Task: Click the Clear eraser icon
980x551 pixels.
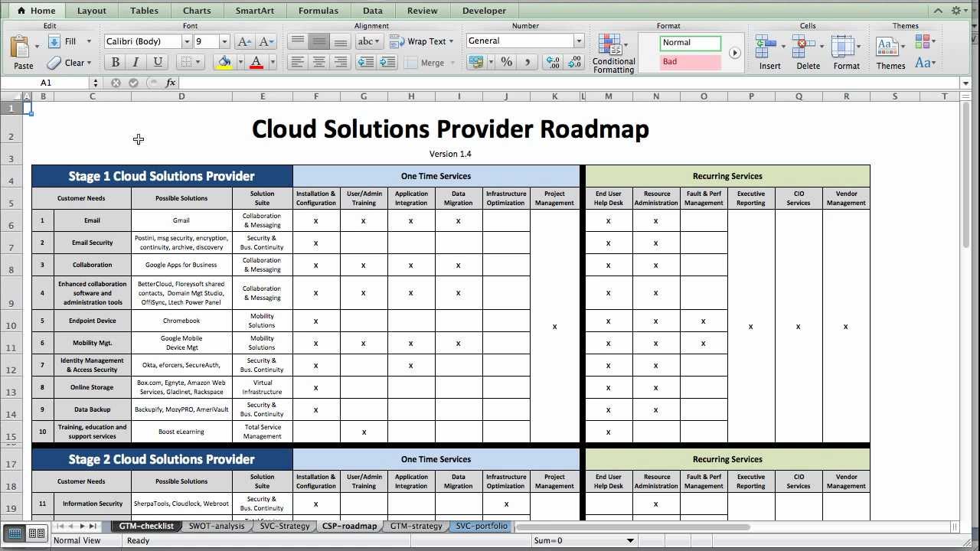Action: pyautogui.click(x=54, y=63)
